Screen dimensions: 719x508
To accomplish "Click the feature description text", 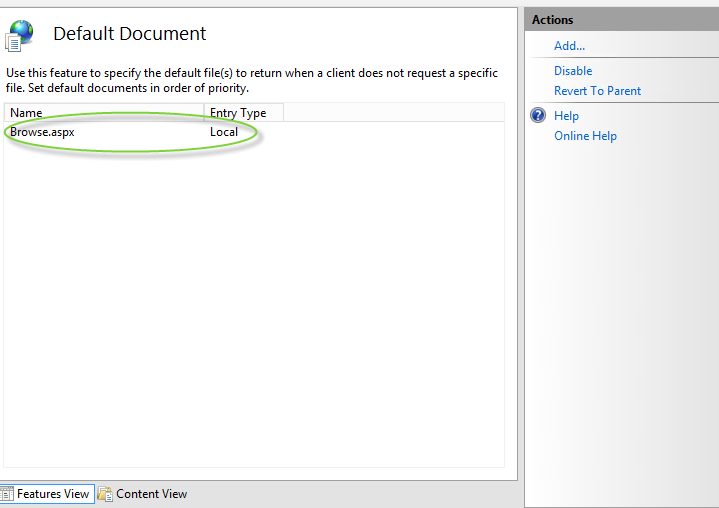I will (250, 80).
